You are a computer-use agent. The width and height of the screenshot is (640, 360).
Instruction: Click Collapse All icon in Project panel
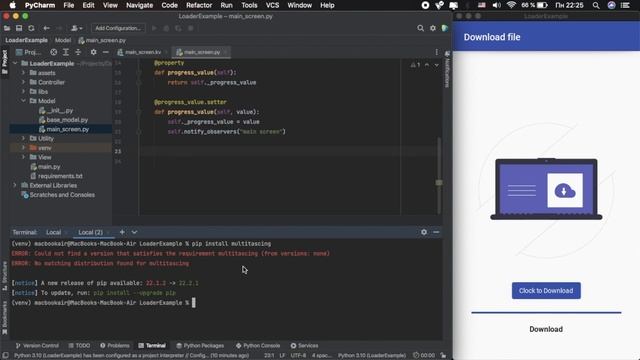pos(78,52)
